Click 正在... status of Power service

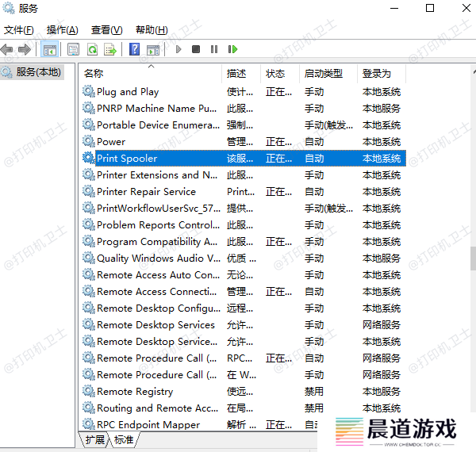point(278,142)
